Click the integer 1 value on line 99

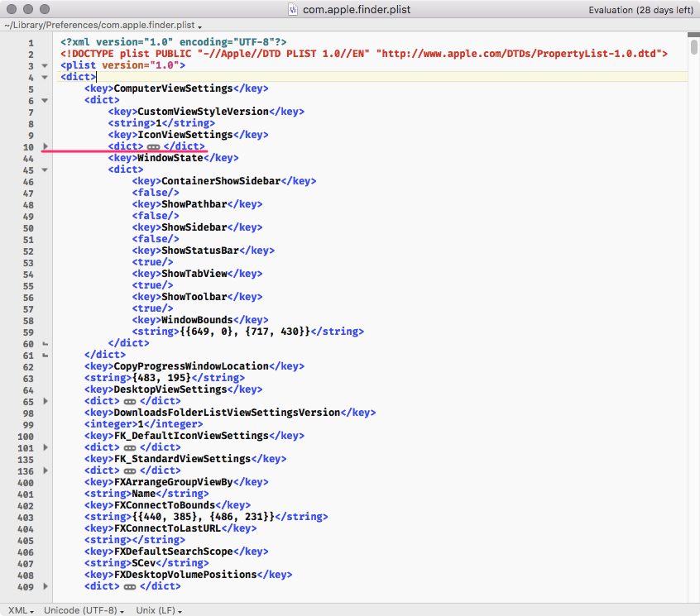point(141,425)
